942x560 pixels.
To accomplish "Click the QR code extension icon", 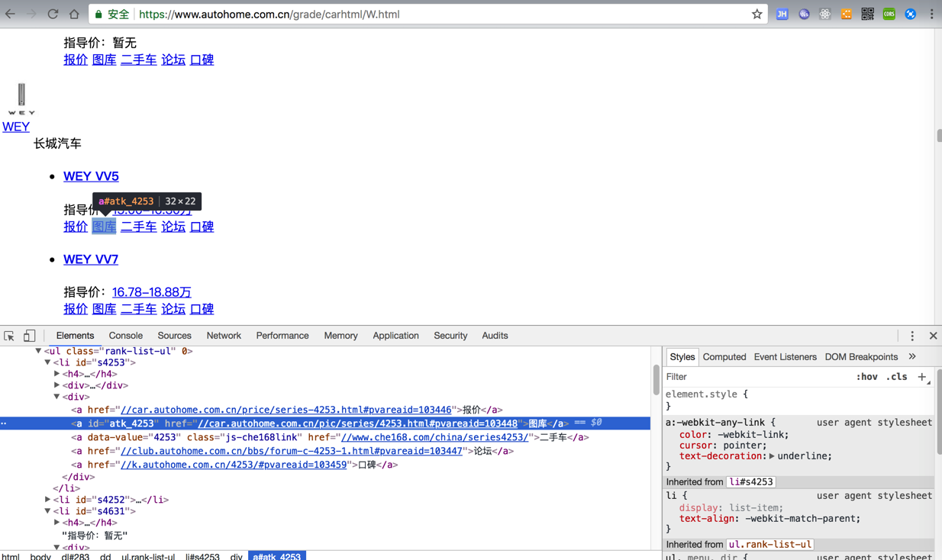I will [867, 14].
